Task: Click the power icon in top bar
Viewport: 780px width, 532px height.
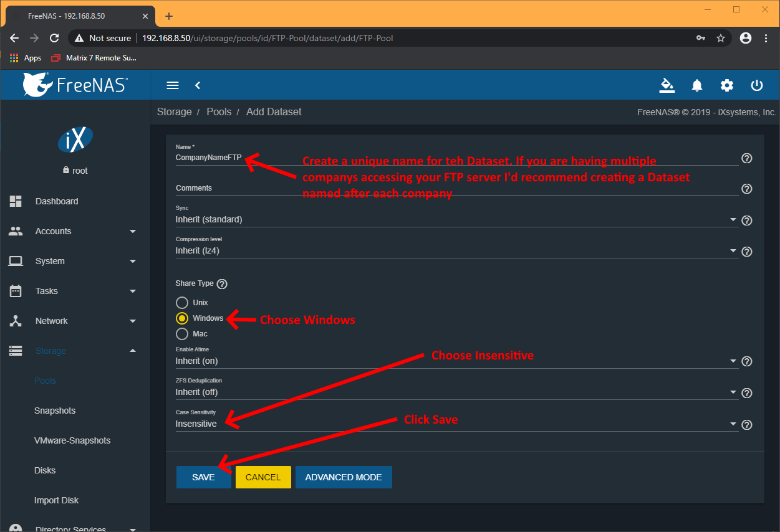Action: pos(757,85)
